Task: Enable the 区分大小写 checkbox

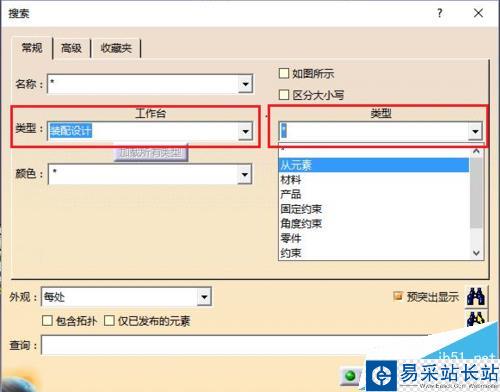Action: [x=284, y=95]
